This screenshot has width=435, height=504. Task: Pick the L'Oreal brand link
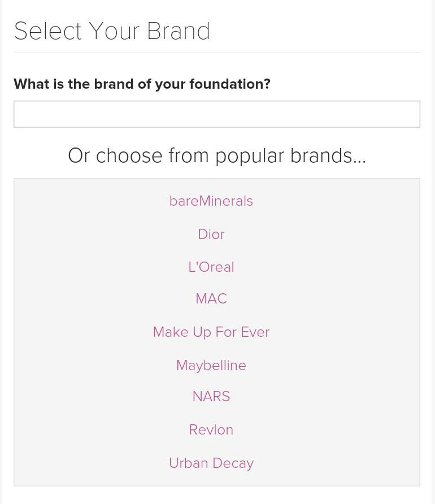211,267
